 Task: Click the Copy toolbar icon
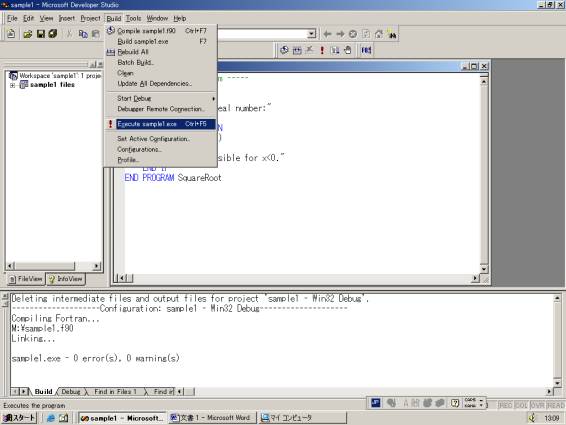coord(83,34)
